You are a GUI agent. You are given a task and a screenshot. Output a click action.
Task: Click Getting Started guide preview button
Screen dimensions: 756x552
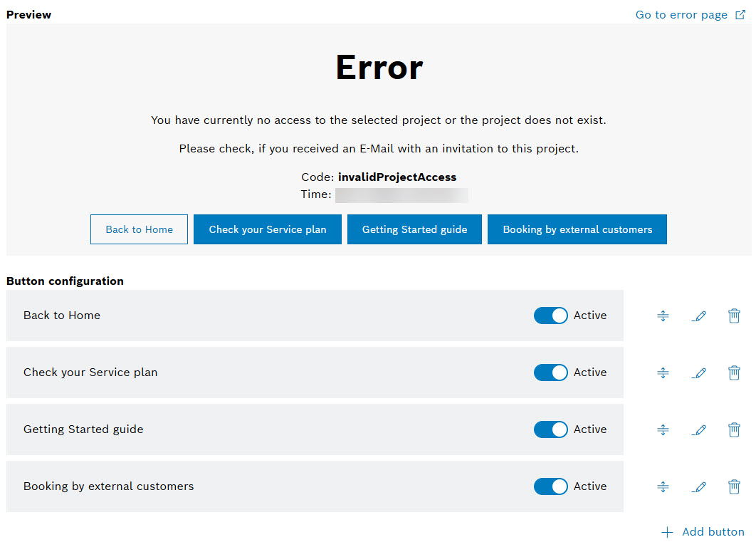click(414, 229)
